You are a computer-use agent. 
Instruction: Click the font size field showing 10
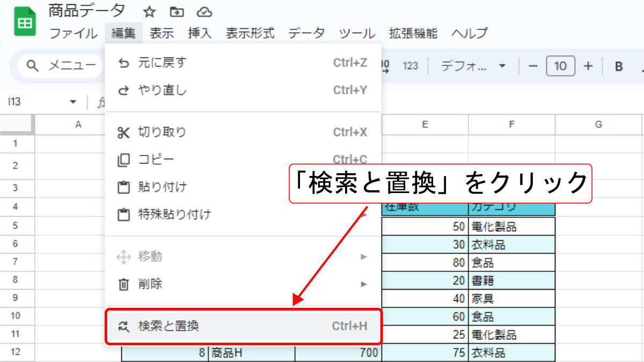coord(560,66)
